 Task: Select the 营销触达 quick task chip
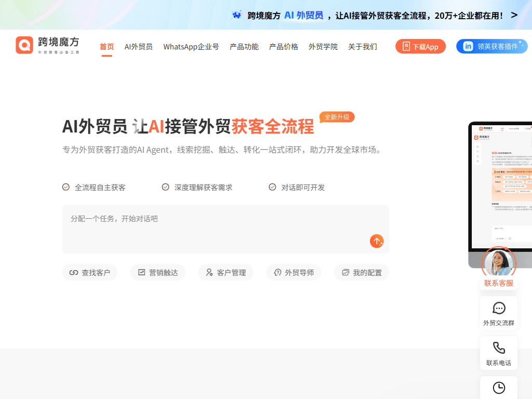point(158,272)
